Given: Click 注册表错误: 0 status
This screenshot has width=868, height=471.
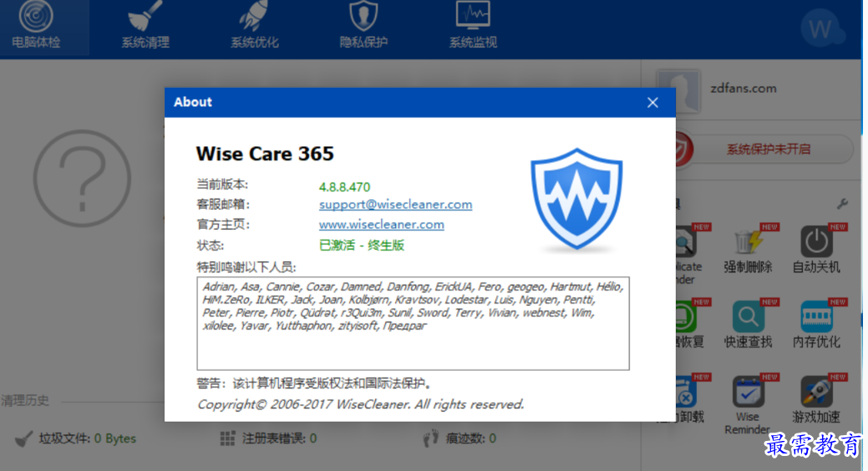Looking at the screenshot, I should pos(269,439).
